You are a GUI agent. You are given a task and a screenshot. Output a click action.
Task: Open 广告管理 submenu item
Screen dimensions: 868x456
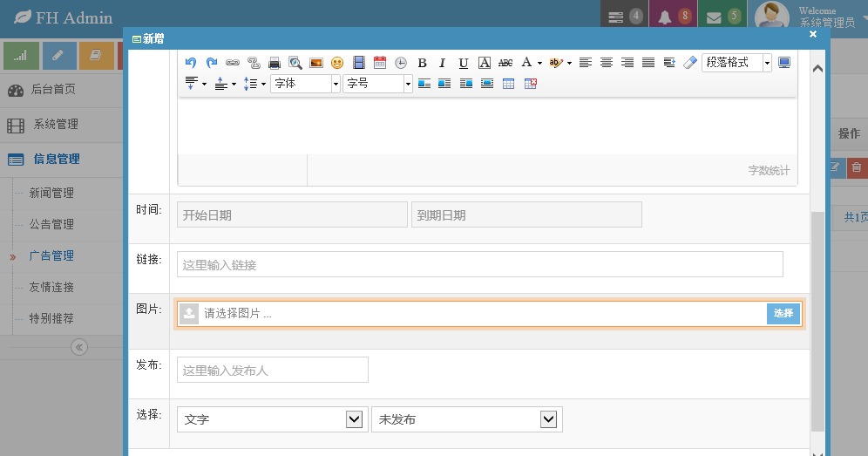(51, 256)
